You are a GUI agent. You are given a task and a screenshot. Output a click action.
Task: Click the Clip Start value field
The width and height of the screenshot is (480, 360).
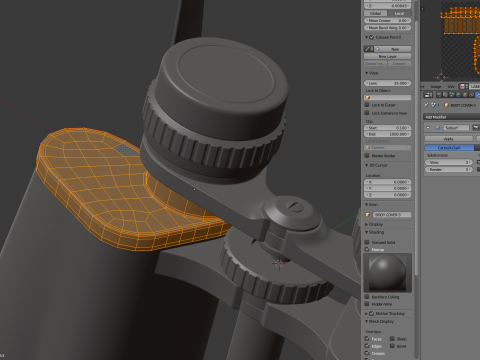(387, 128)
